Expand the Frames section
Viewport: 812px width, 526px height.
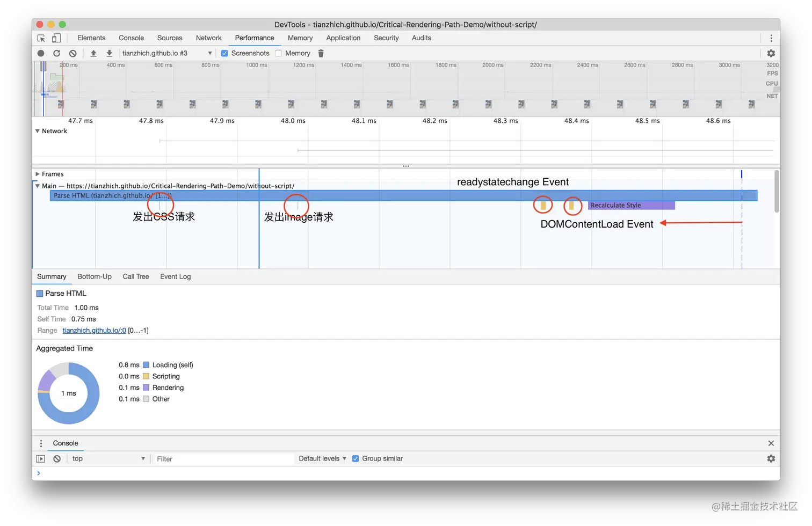[x=38, y=174]
